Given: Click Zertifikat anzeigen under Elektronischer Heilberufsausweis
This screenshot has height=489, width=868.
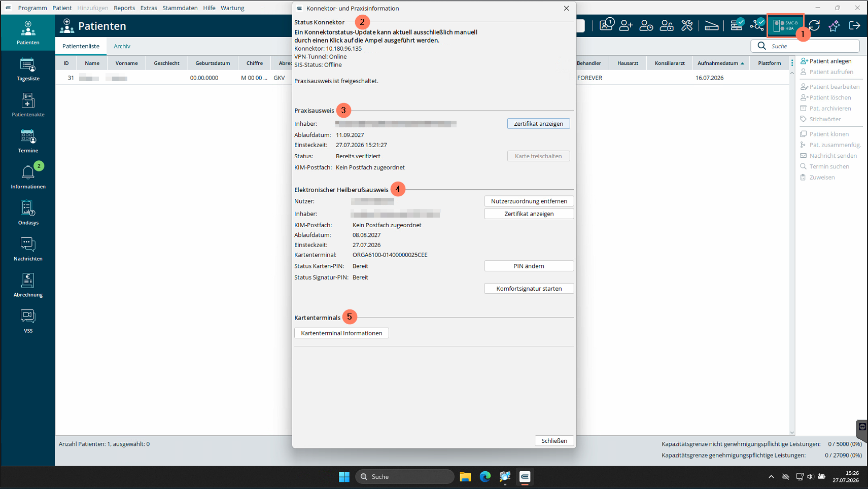Looking at the screenshot, I should coord(529,214).
